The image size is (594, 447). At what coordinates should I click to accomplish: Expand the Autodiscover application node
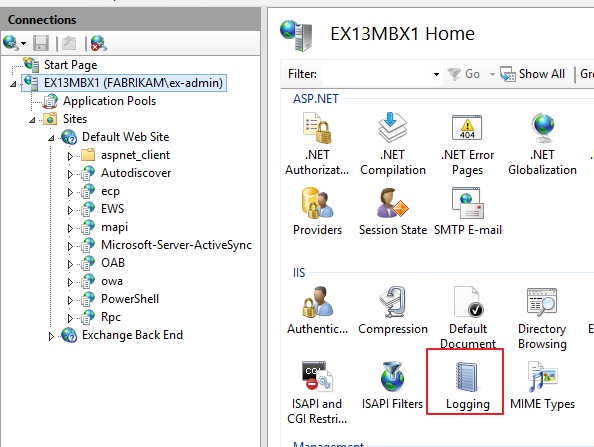tap(70, 174)
